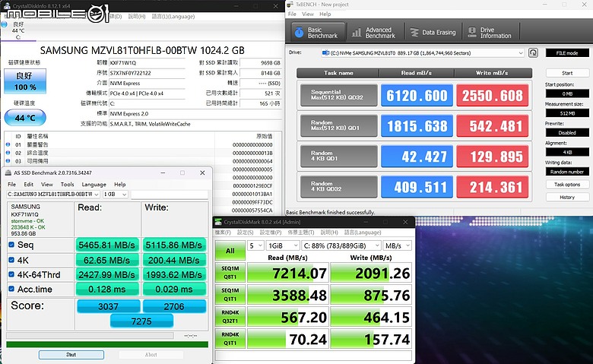Image resolution: width=593 pixels, height=364 pixels.
Task: Expand the TxBENCH drive selection dropdown
Action: (521, 53)
